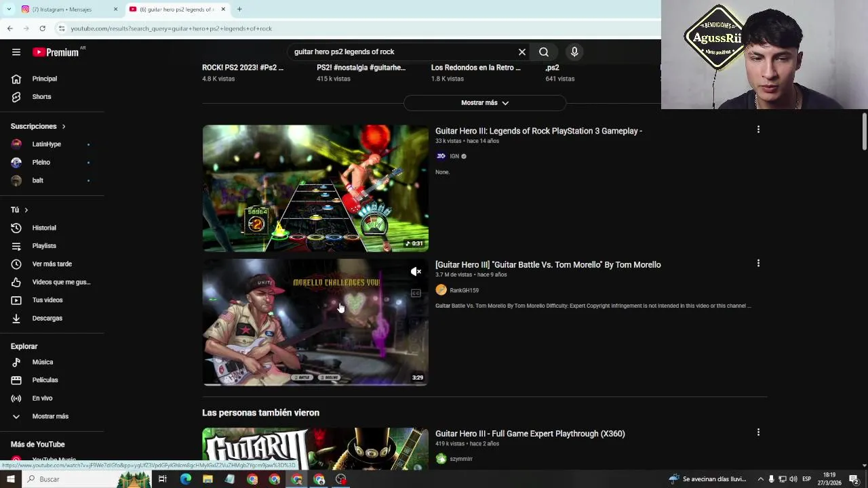Play Guitar Hero III Full Game thumbnail
Screen dimensions: 868x488
pos(315,448)
